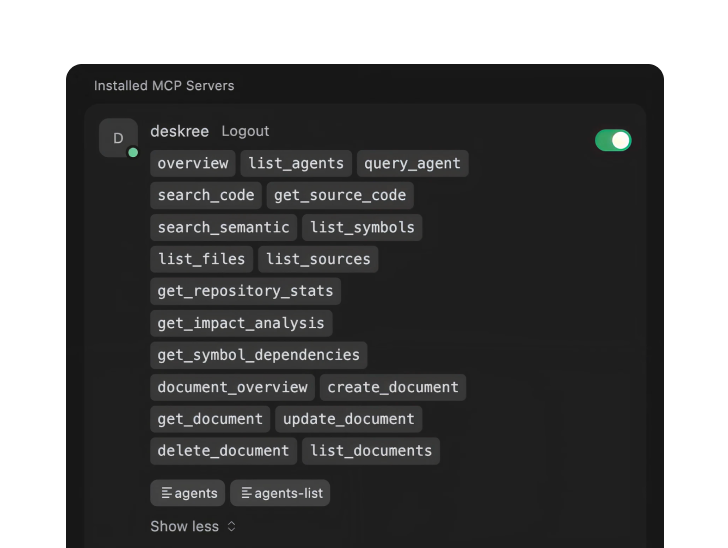This screenshot has height=548, width=728.
Task: Click the update_document tool tag
Action: point(348,419)
